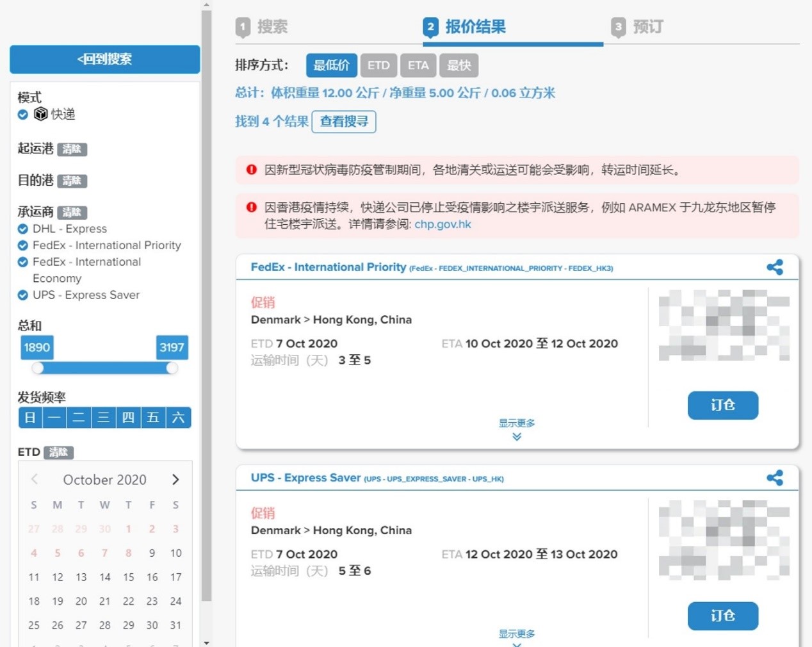812x647 pixels.
Task: Open step 2 报价结果 tab
Action: click(464, 27)
